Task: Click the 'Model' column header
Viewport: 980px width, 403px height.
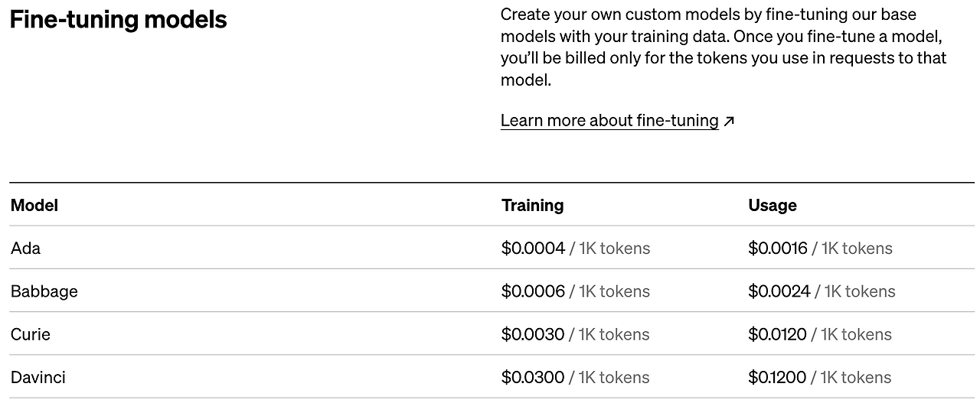Action: click(x=34, y=205)
